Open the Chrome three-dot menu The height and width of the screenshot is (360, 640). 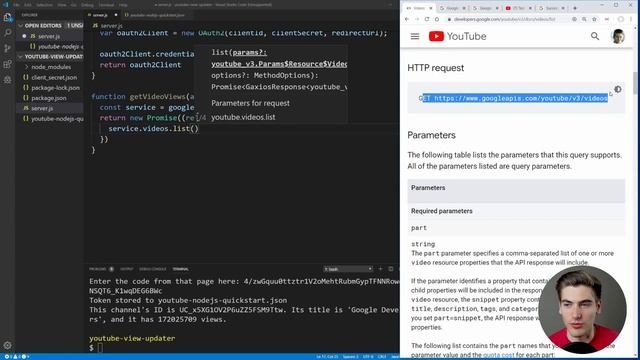coord(631,19)
